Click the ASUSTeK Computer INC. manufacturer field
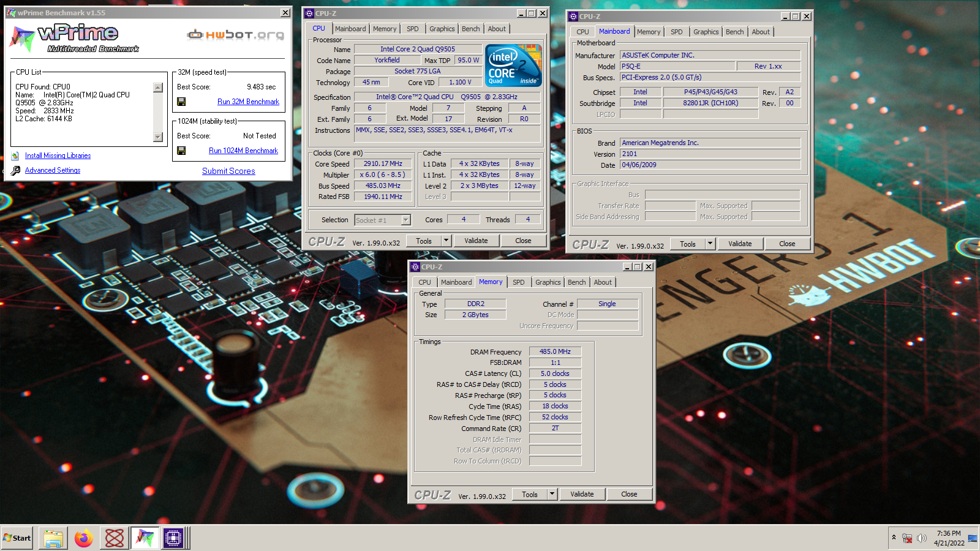The image size is (980, 551). coord(710,55)
